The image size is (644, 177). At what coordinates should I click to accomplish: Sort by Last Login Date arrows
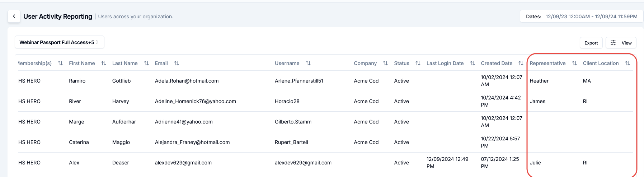(x=473, y=63)
